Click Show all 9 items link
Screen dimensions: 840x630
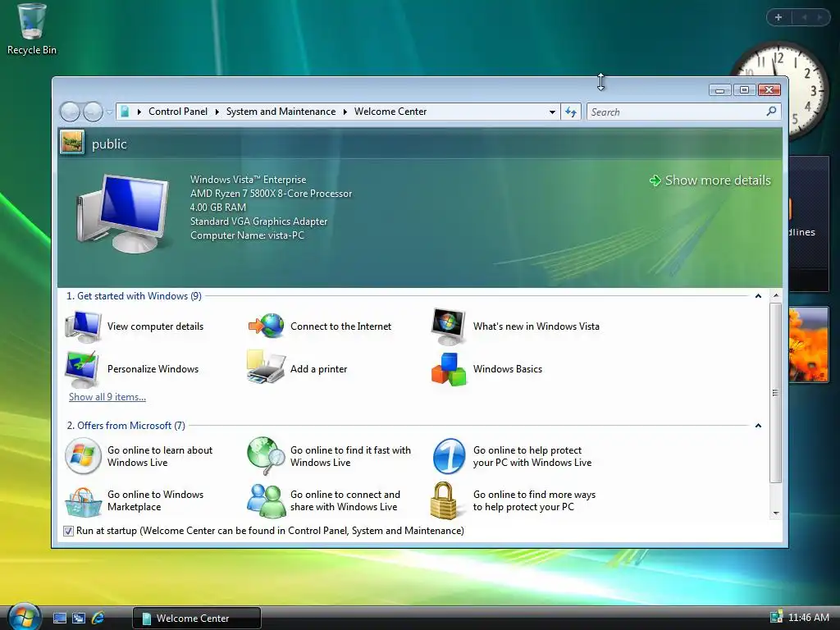[x=107, y=397]
